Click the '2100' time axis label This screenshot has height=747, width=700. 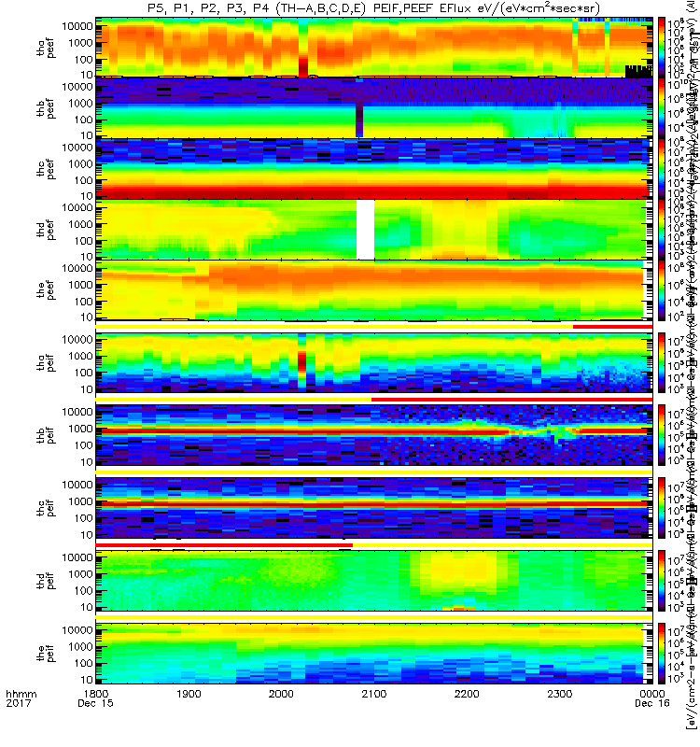374,694
